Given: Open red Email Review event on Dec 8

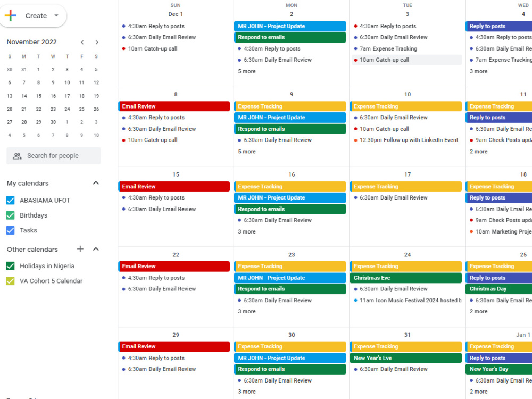Looking at the screenshot, I should 174,106.
